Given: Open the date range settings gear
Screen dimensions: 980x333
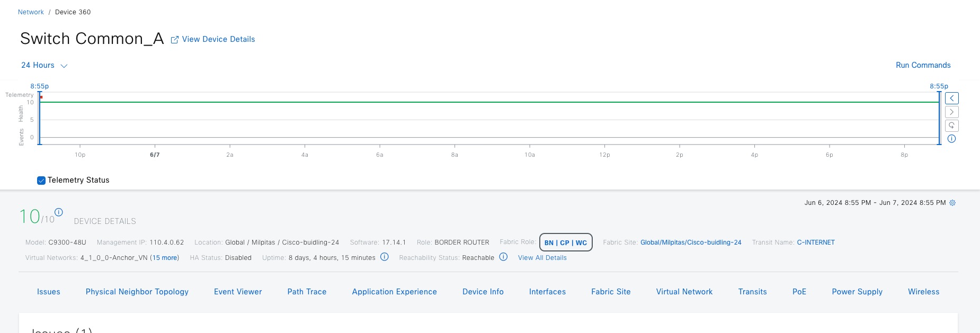Looking at the screenshot, I should 952,203.
